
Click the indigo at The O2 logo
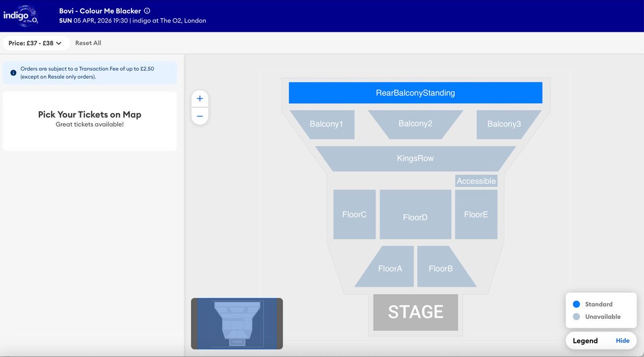click(x=20, y=16)
